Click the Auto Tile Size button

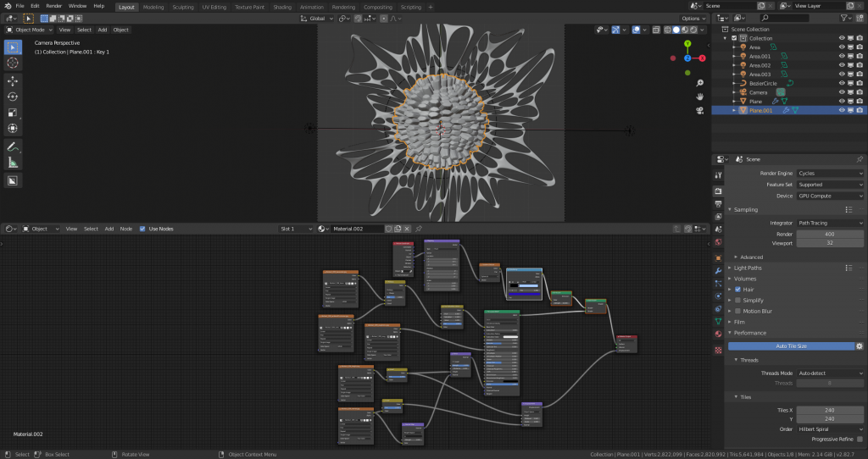pos(791,346)
